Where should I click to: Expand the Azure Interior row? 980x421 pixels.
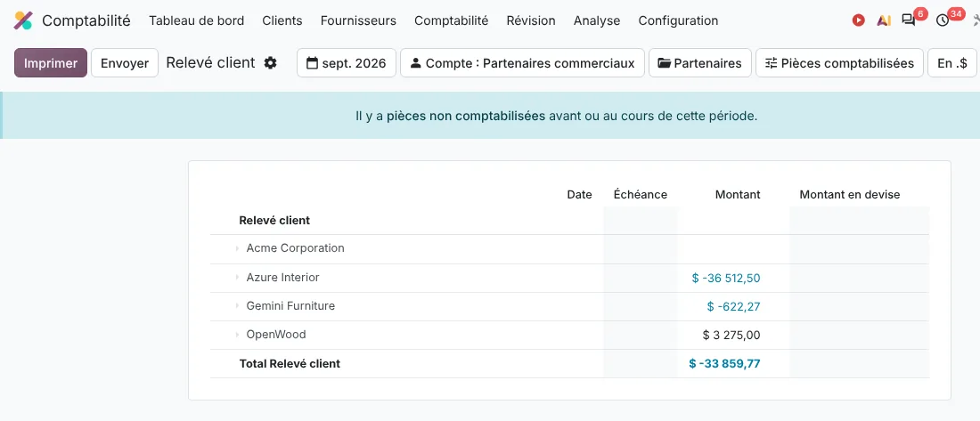[238, 278]
